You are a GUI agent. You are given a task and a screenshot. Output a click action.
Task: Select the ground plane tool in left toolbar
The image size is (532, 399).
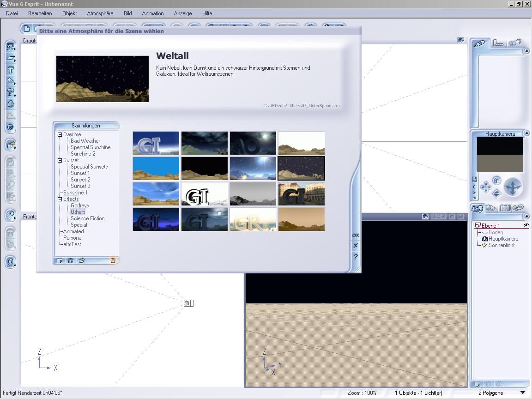[x=11, y=58]
